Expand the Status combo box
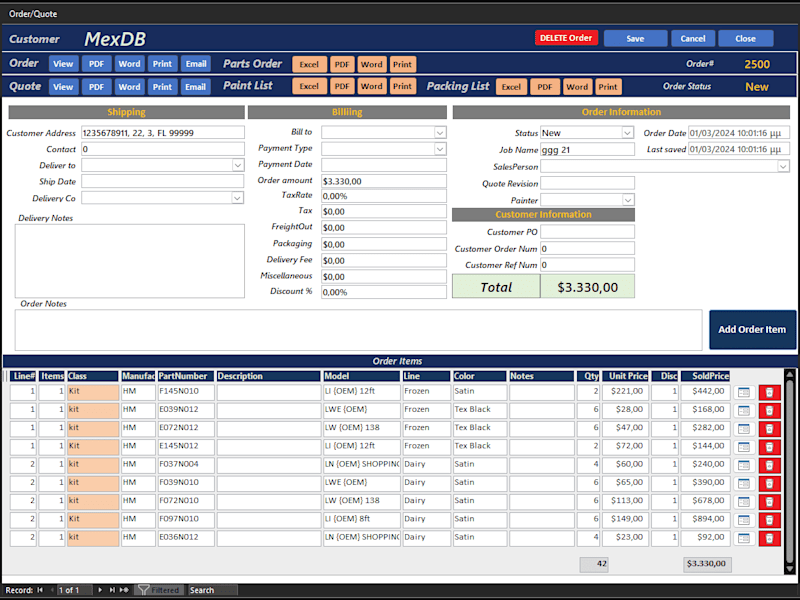Viewport: 800px width, 600px height. (628, 133)
